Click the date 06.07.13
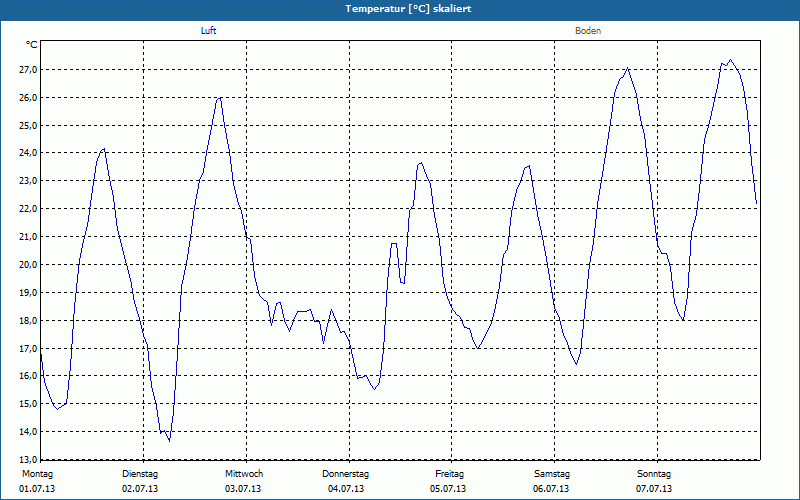 [551, 489]
